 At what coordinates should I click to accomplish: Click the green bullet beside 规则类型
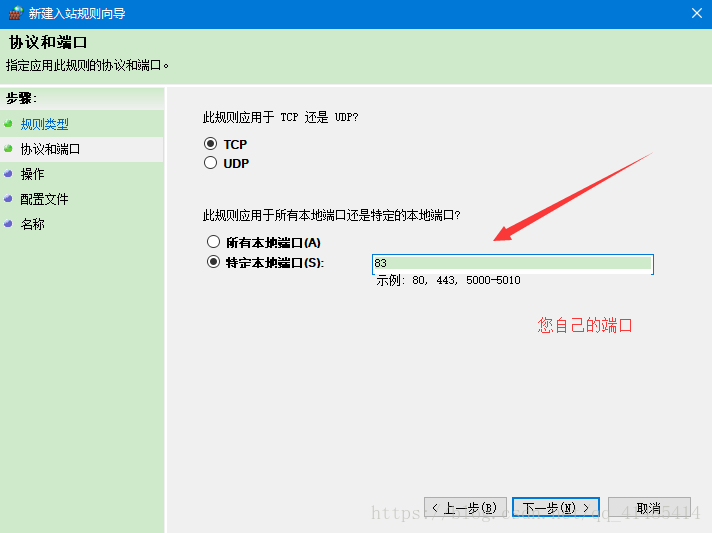(x=8, y=123)
